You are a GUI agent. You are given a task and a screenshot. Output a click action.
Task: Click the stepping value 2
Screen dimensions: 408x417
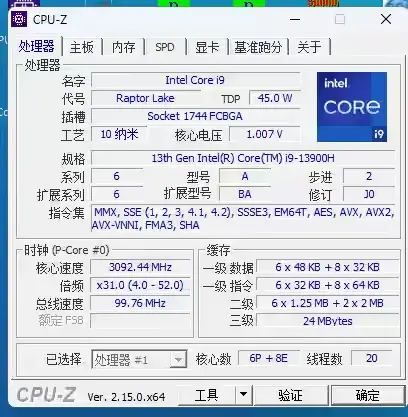(x=369, y=176)
